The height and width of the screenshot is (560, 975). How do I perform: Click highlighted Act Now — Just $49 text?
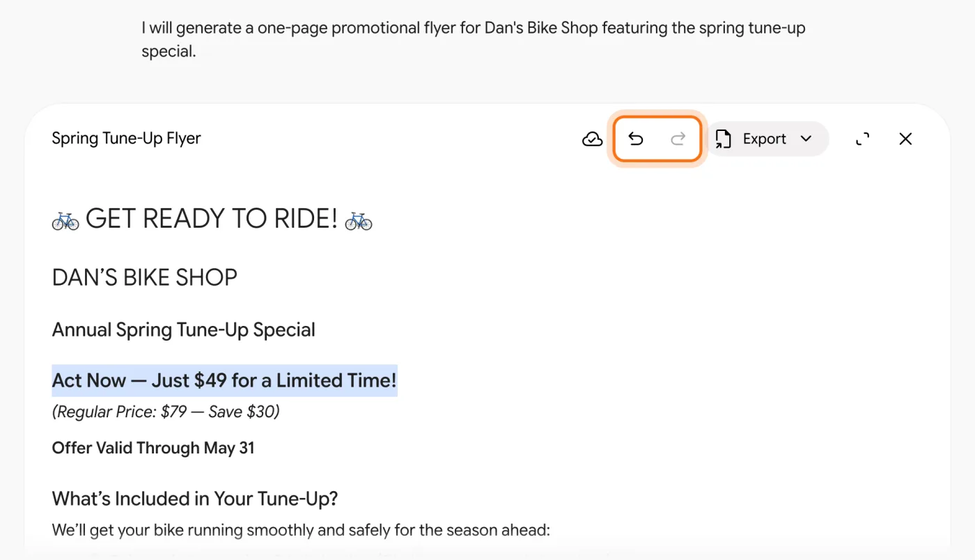tap(224, 380)
